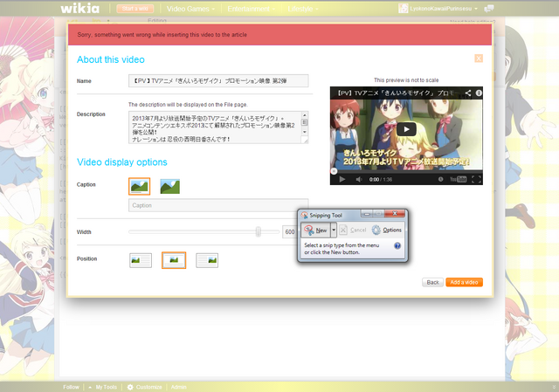Open the Entertainment menu
Image resolution: width=559 pixels, height=392 pixels.
(251, 9)
